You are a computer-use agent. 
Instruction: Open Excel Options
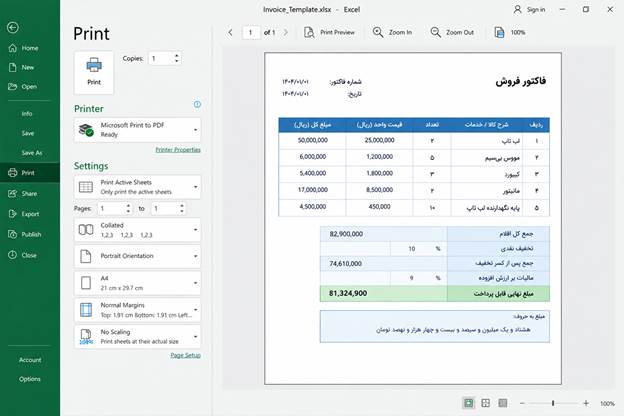click(30, 379)
